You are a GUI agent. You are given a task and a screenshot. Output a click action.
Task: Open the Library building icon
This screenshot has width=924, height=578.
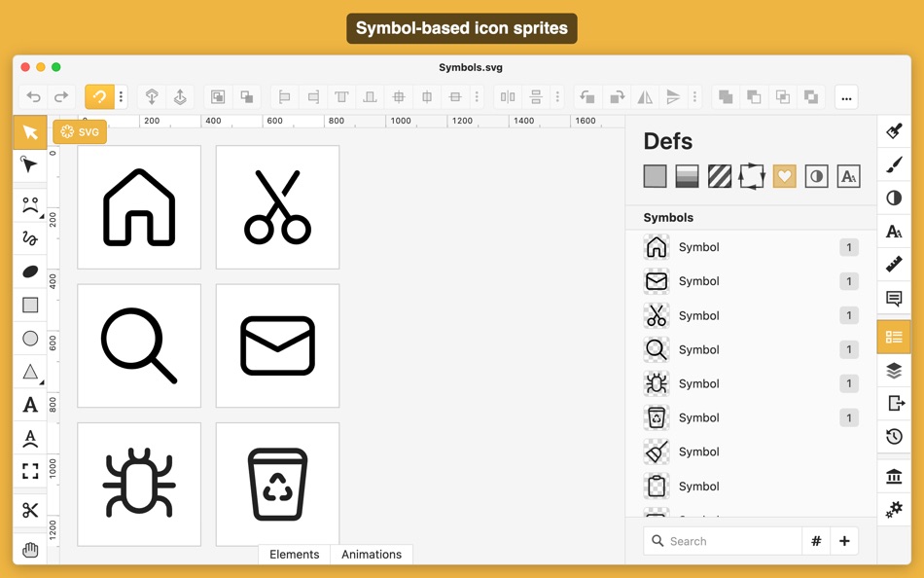coord(894,476)
